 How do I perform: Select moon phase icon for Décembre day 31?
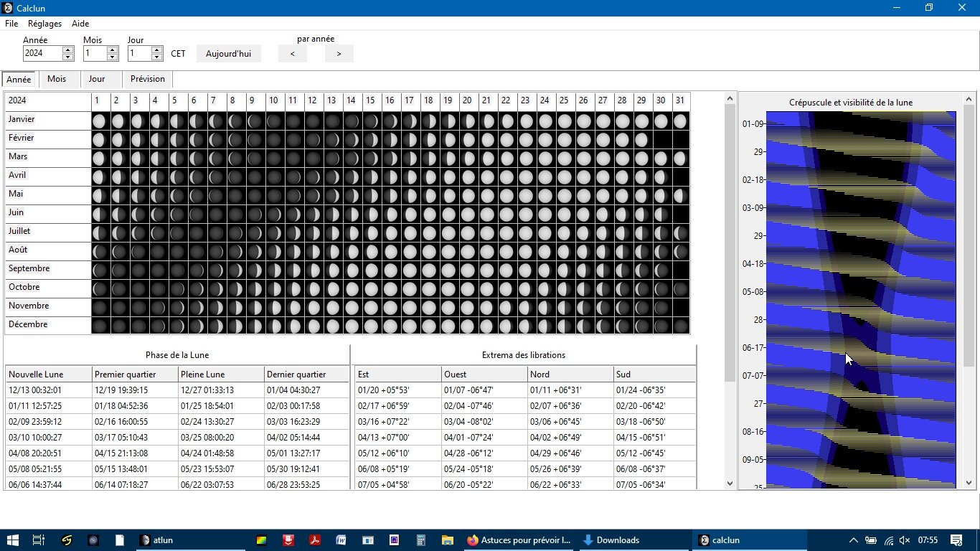click(680, 326)
